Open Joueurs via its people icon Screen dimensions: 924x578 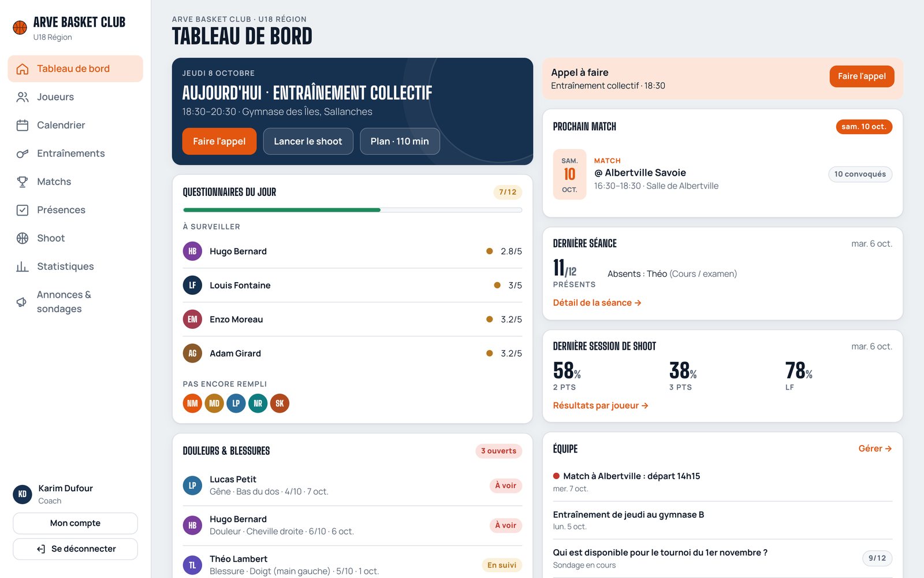pyautogui.click(x=23, y=97)
